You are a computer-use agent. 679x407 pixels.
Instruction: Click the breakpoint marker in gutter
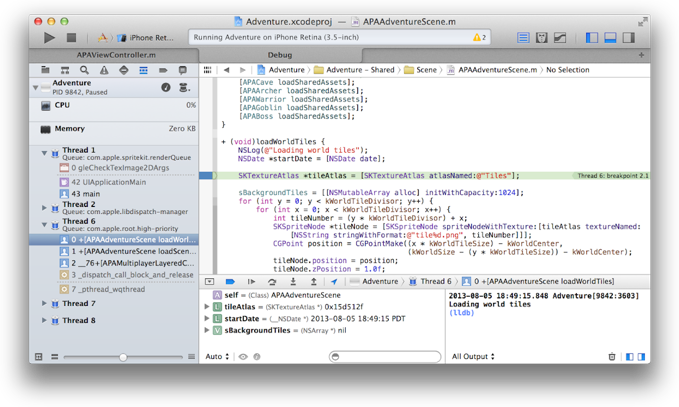[206, 176]
